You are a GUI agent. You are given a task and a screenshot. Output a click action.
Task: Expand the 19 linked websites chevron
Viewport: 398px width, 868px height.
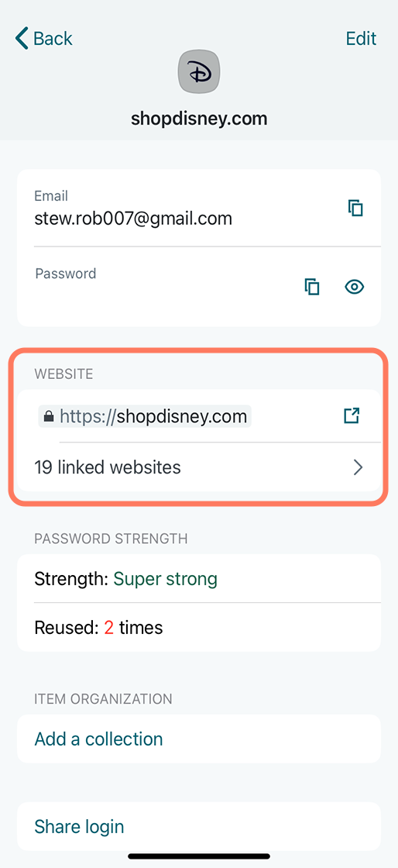(x=359, y=468)
